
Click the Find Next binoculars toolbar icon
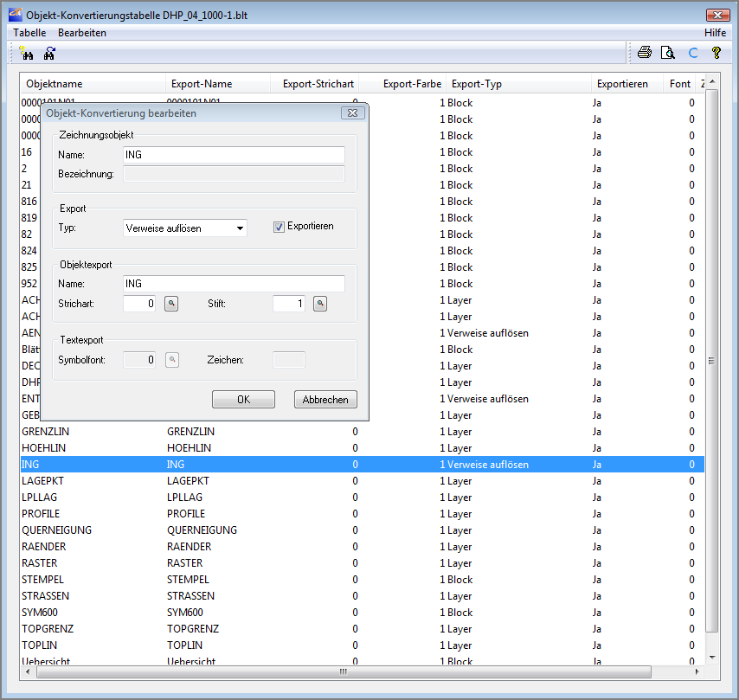(49, 54)
